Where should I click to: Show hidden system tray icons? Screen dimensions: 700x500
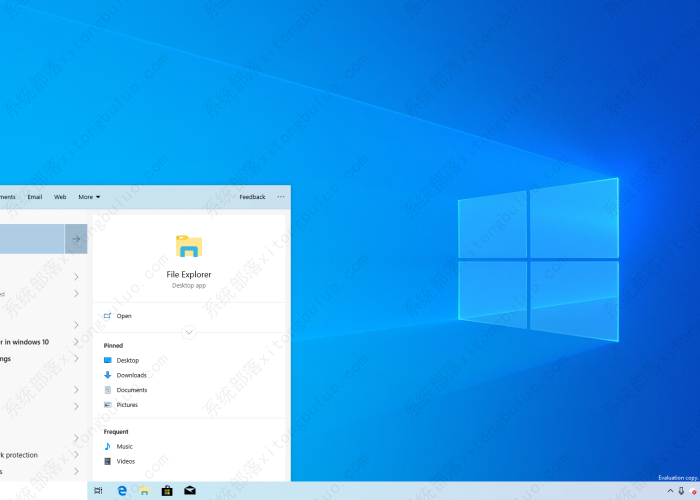[x=670, y=491]
